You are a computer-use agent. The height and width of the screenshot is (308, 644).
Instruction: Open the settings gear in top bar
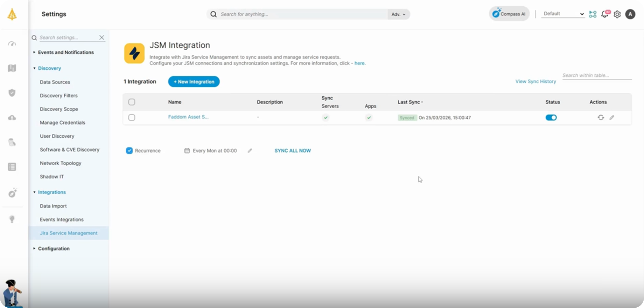pyautogui.click(x=617, y=14)
